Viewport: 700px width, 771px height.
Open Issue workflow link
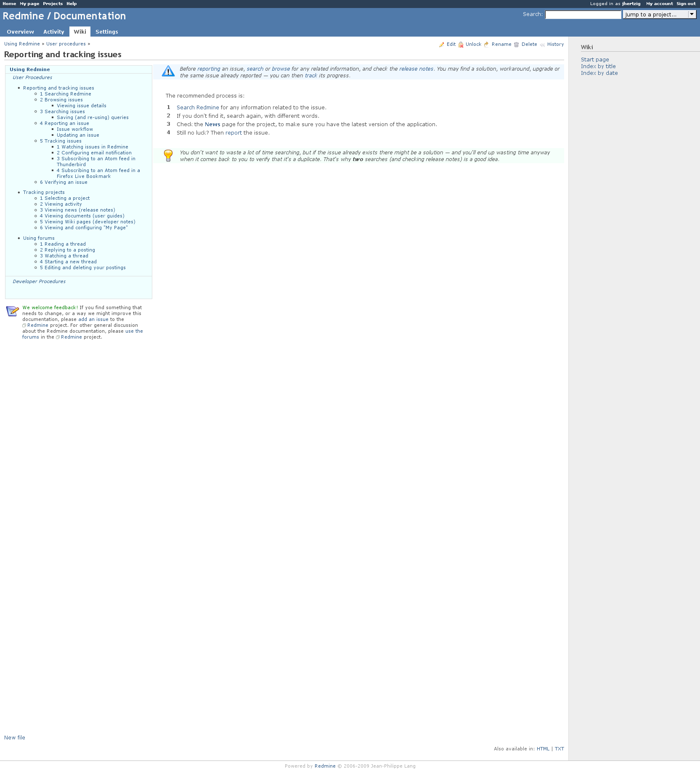tap(75, 129)
